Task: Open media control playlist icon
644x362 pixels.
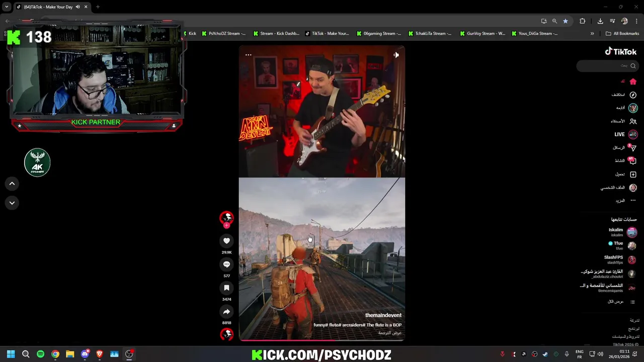Action: pyautogui.click(x=612, y=21)
